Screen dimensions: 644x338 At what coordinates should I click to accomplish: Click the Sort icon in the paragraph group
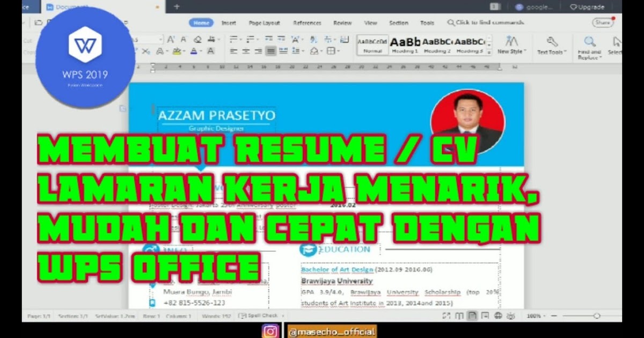tap(313, 40)
